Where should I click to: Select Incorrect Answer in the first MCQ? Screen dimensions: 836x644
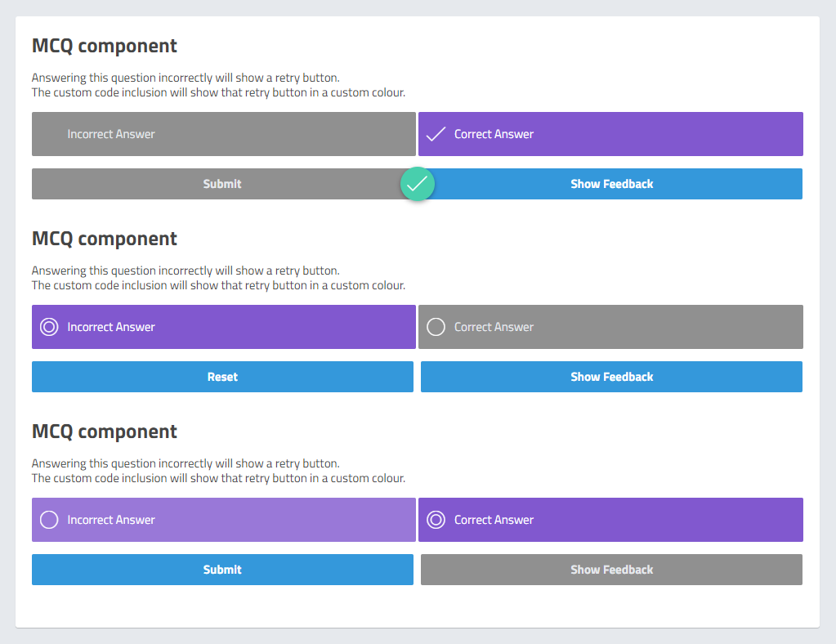point(223,134)
